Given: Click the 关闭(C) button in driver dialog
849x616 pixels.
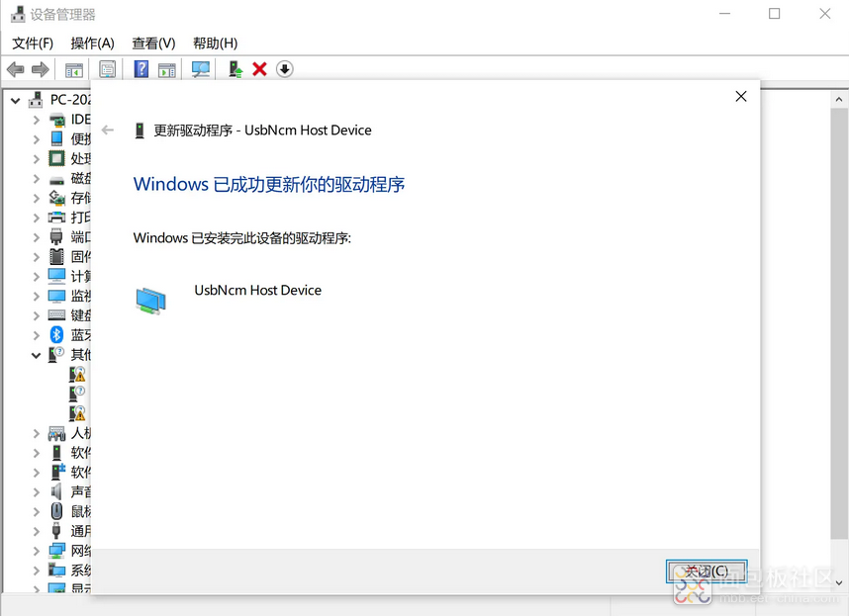Looking at the screenshot, I should click(707, 572).
